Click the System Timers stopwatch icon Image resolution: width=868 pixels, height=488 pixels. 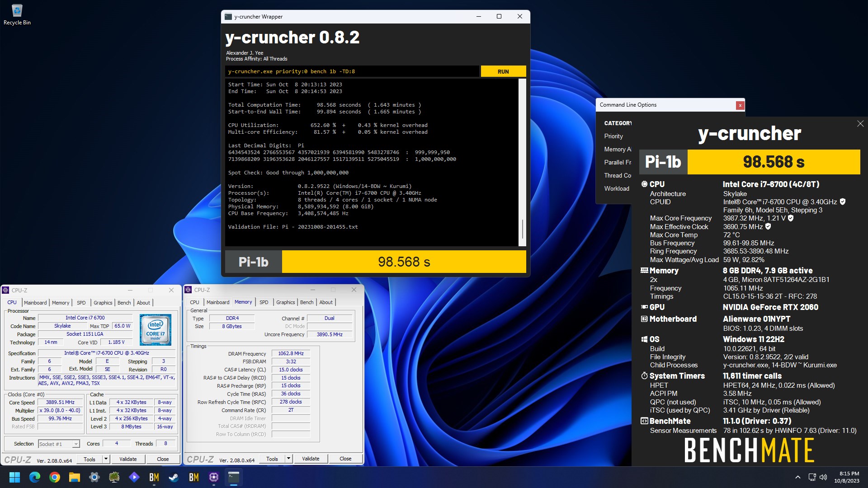(x=644, y=376)
